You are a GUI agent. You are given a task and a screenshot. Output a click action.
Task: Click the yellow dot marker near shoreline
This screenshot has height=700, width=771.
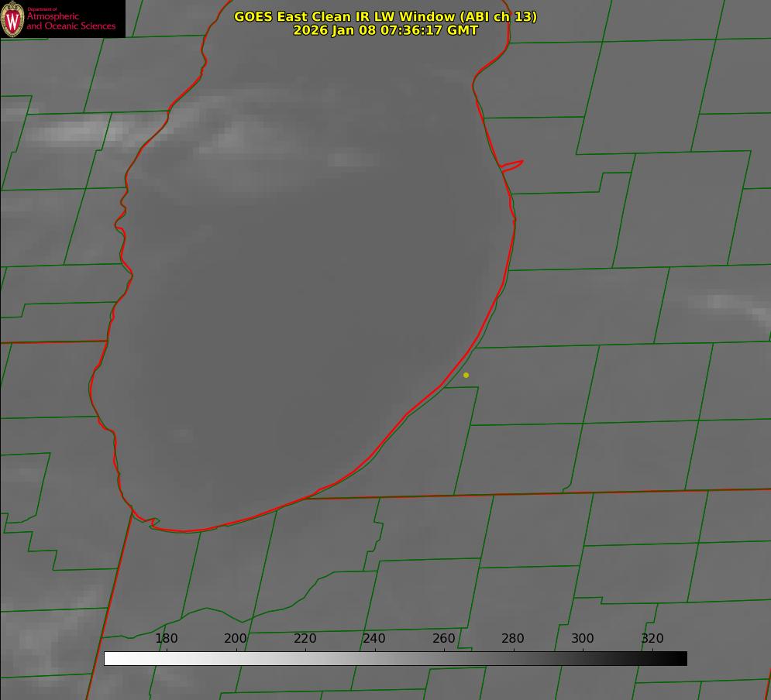pyautogui.click(x=466, y=376)
